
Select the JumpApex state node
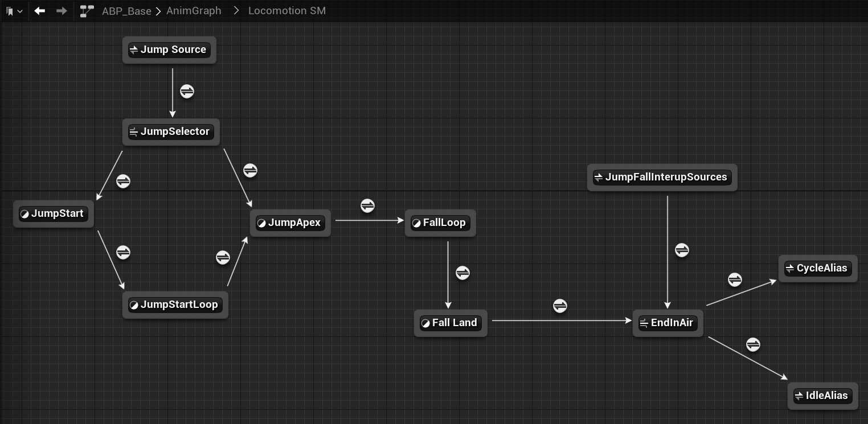point(290,223)
